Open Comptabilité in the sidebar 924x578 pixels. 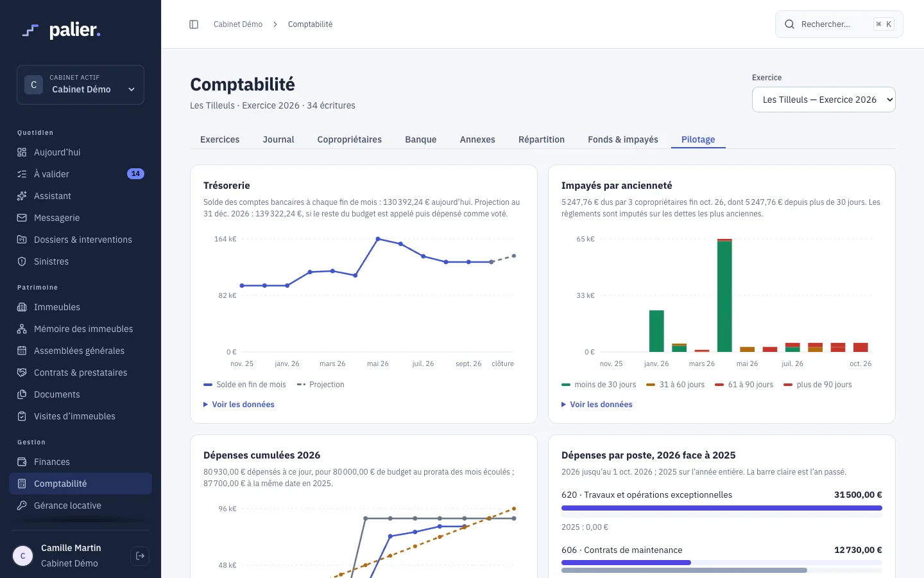pyautogui.click(x=80, y=484)
